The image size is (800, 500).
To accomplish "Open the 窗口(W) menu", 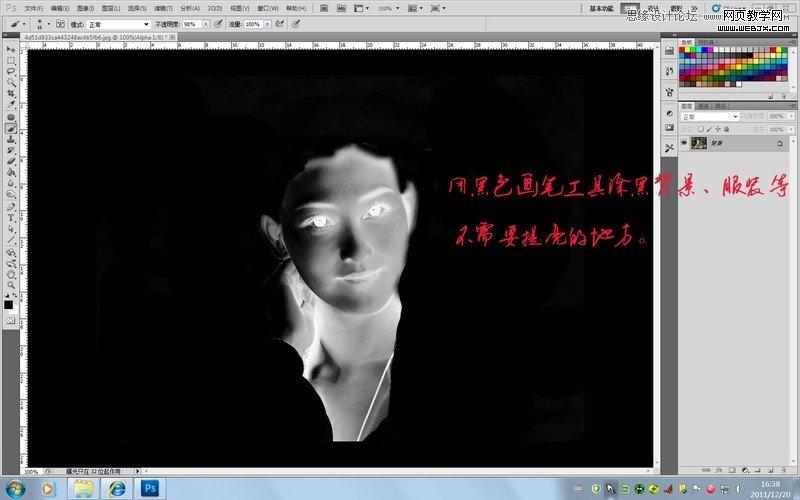I will coord(268,8).
